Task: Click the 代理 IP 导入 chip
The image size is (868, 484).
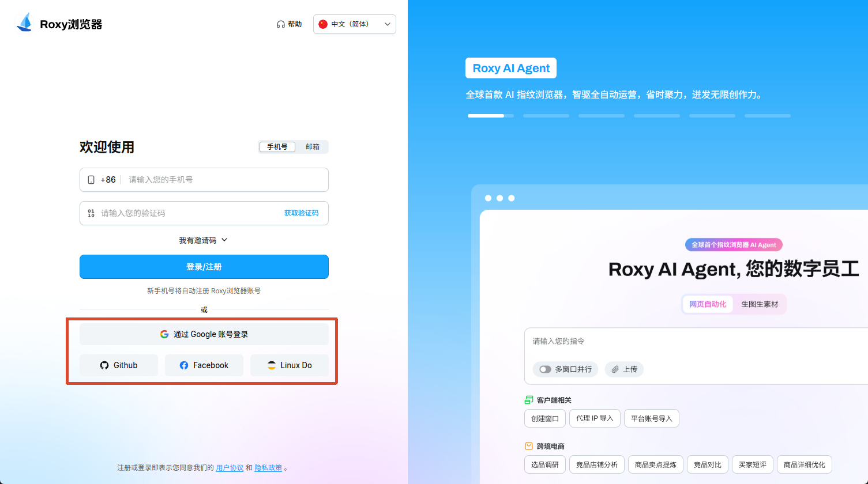Action: pyautogui.click(x=595, y=418)
